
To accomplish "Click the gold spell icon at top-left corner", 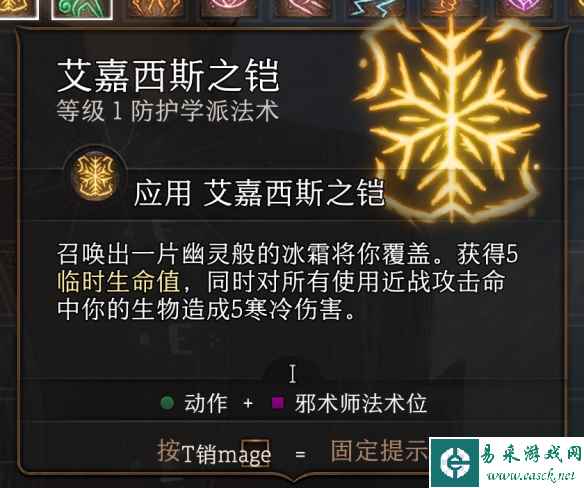I will pos(19,8).
